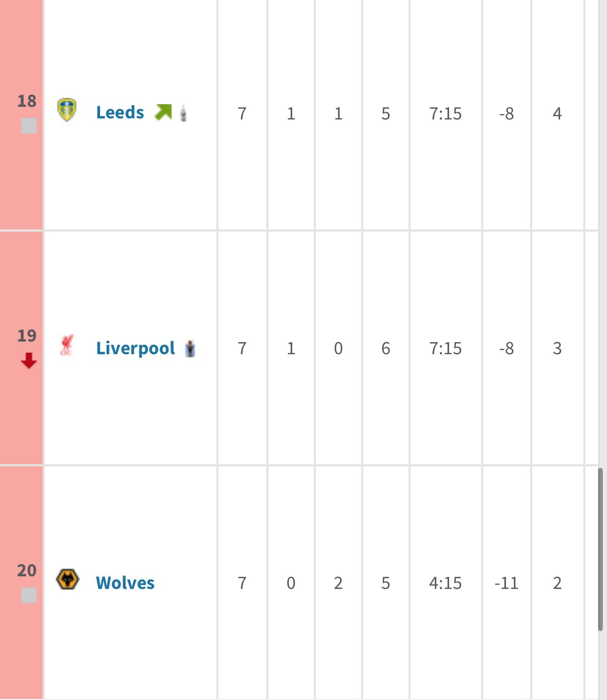This screenshot has height=700, width=607.
Task: Click Leeds goal difference value -8
Action: point(505,113)
